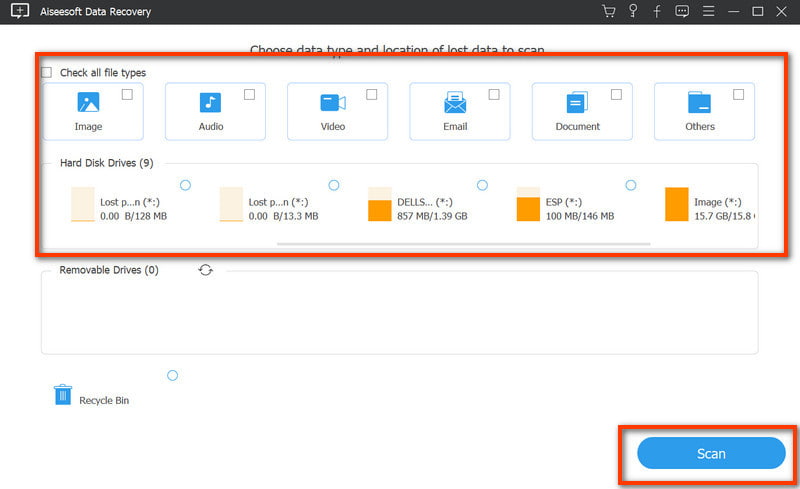This screenshot has height=489, width=800.
Task: Open the shopping cart icon in title bar
Action: [608, 11]
